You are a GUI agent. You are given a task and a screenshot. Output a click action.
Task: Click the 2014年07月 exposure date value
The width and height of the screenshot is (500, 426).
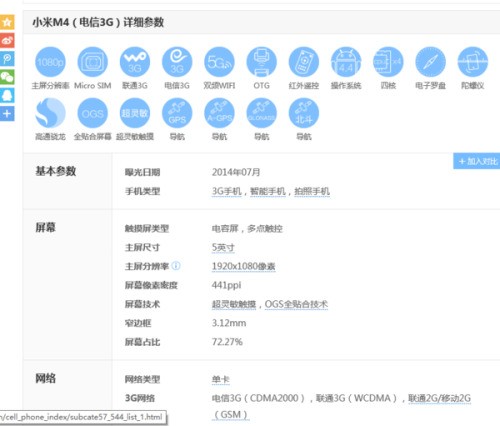pyautogui.click(x=236, y=172)
